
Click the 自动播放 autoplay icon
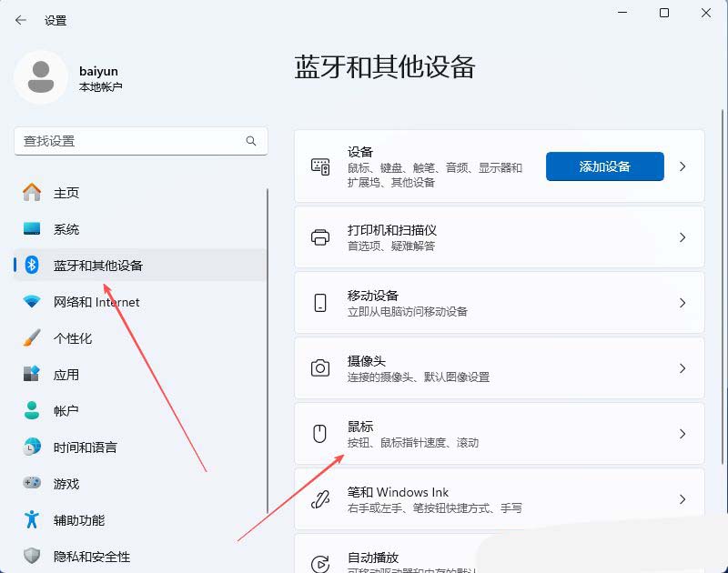[320, 564]
